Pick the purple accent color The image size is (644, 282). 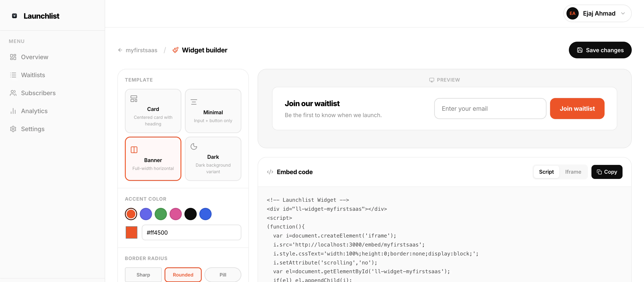146,214
